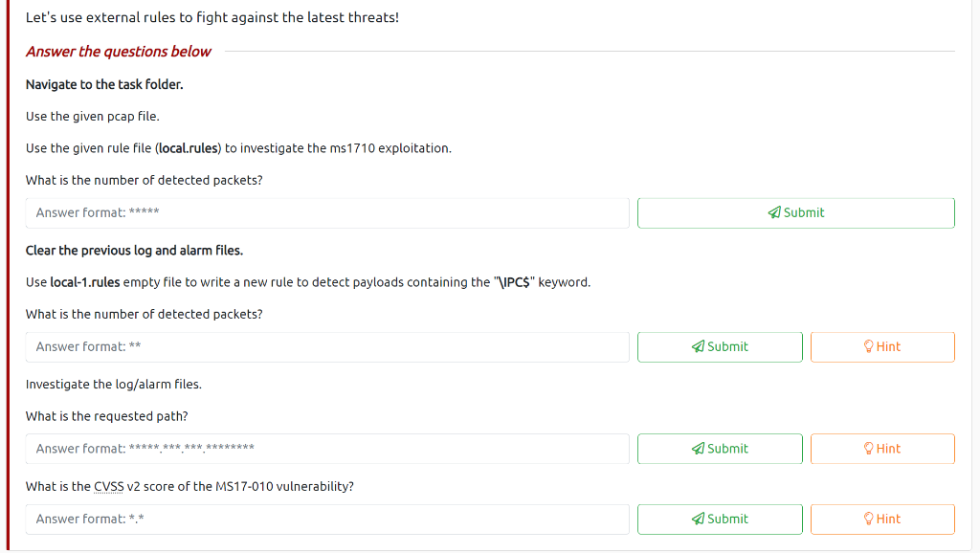
Task: Open the Hint for the \IPC$ detection question
Action: tap(881, 346)
